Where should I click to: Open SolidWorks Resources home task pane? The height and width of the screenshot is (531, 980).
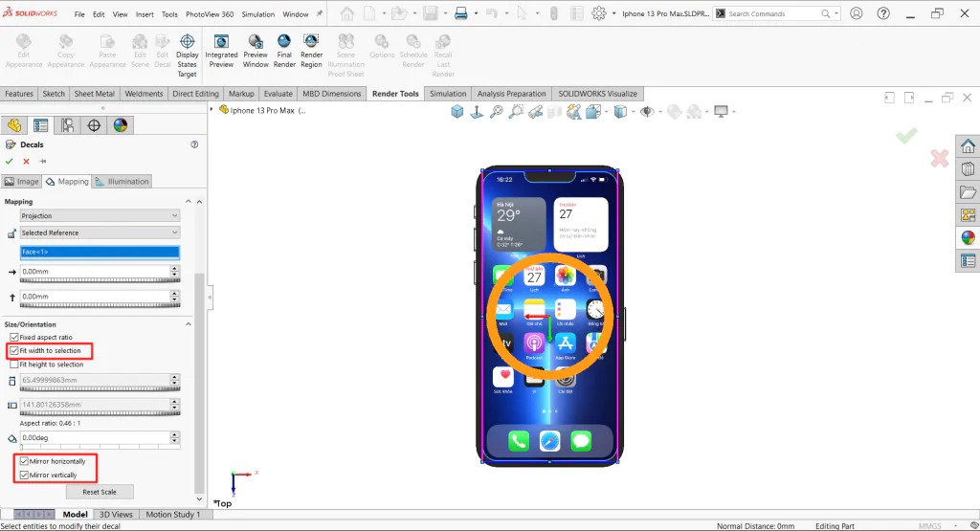(x=968, y=146)
